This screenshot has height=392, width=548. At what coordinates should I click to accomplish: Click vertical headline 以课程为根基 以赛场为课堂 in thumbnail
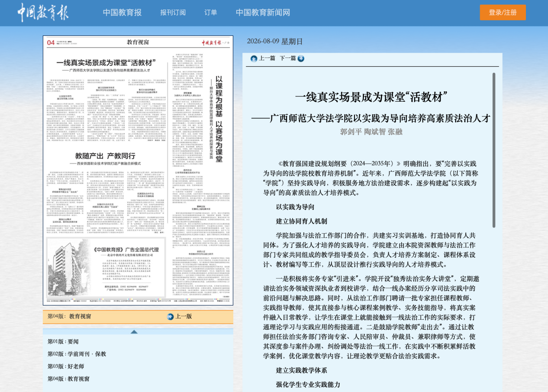219,119
